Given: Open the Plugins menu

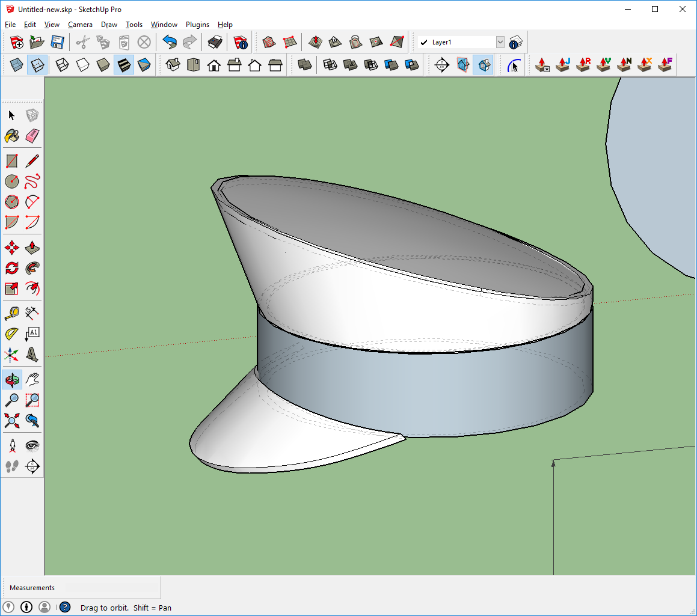Looking at the screenshot, I should [197, 25].
